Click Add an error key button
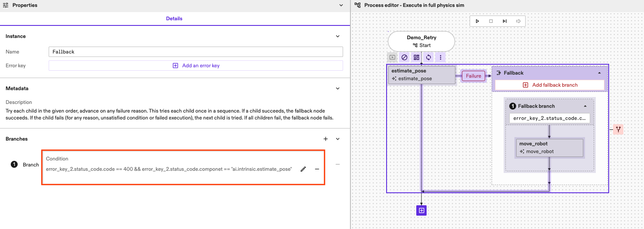 196,66
